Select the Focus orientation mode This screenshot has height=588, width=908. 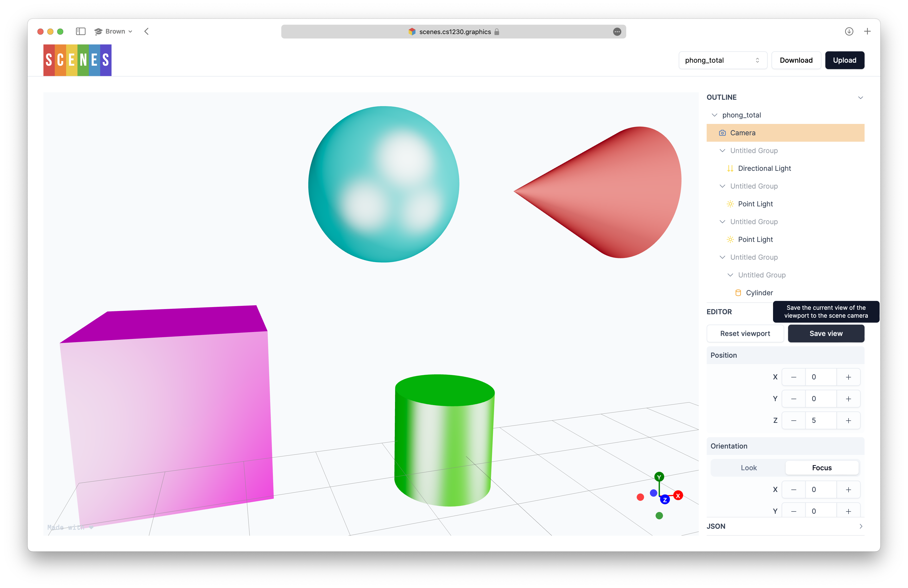coord(822,468)
